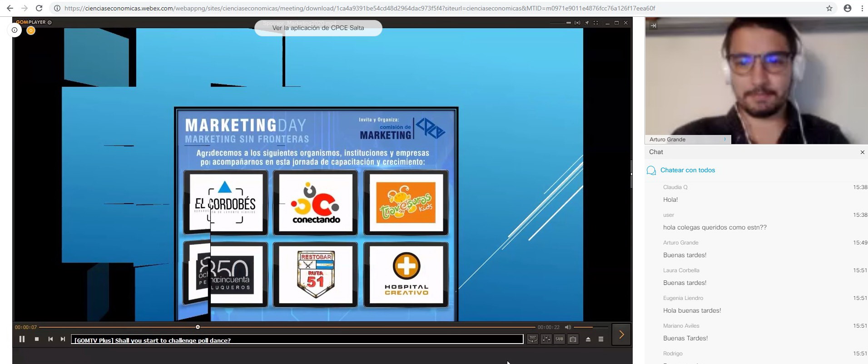Skip to the next track
This screenshot has width=868, height=364.
click(63, 339)
